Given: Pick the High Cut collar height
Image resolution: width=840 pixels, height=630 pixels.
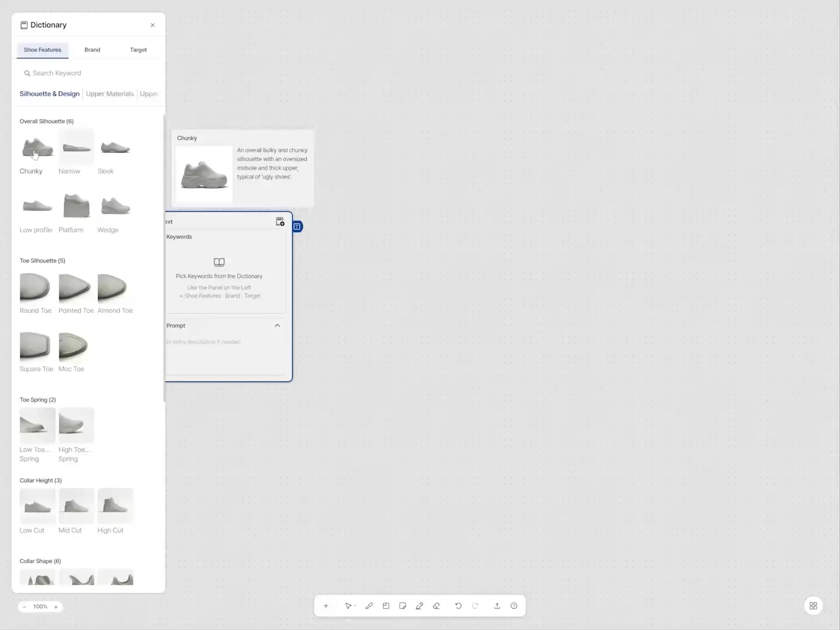Looking at the screenshot, I should pyautogui.click(x=116, y=506).
